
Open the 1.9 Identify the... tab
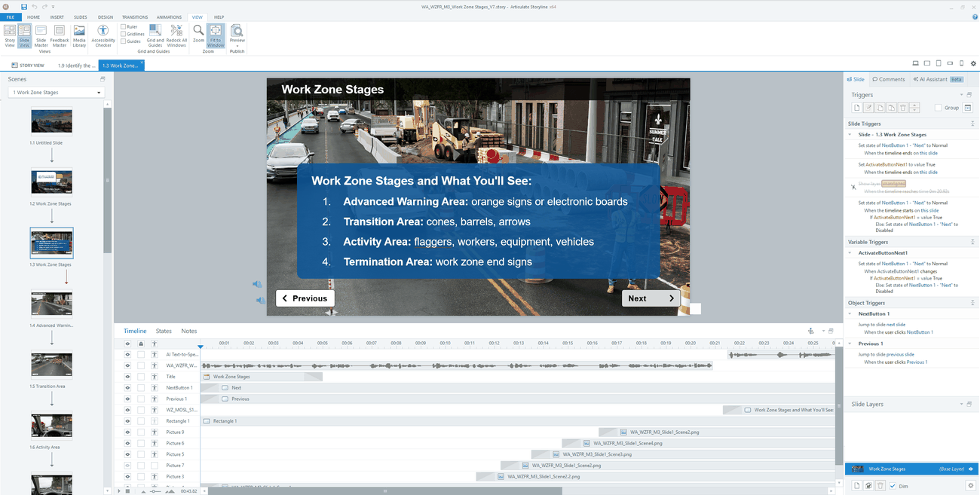[x=76, y=66]
